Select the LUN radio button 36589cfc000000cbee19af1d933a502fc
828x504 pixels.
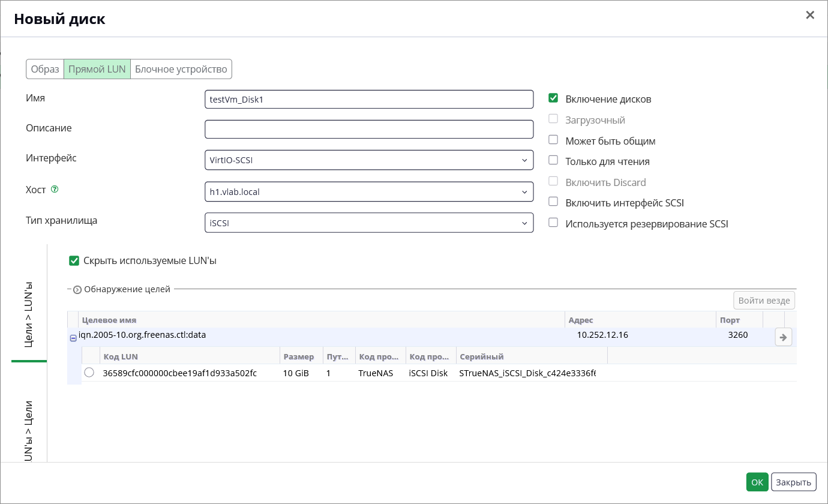pyautogui.click(x=89, y=373)
